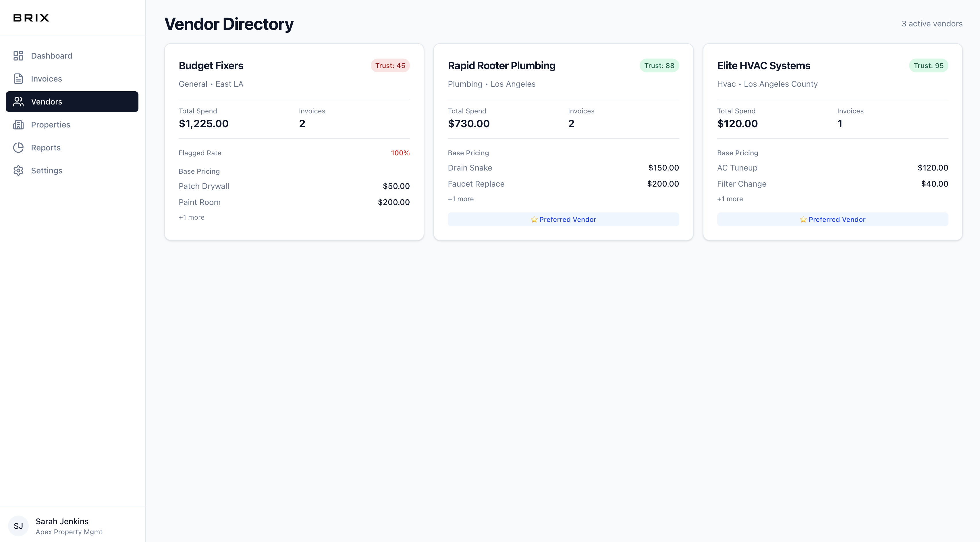Open Sarah Jenkins user profile name
This screenshot has width=980, height=542.
(62, 521)
